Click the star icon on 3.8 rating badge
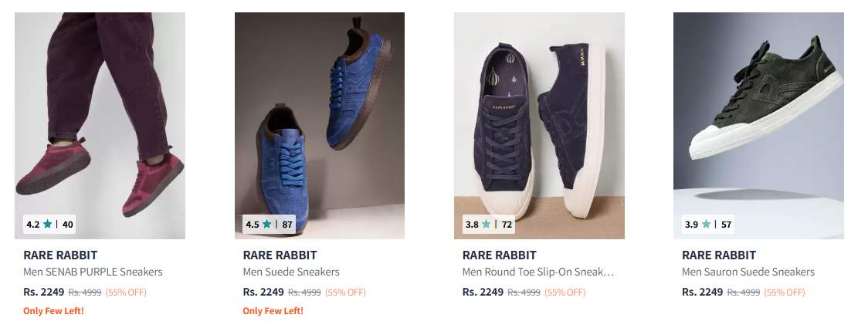 click(487, 225)
